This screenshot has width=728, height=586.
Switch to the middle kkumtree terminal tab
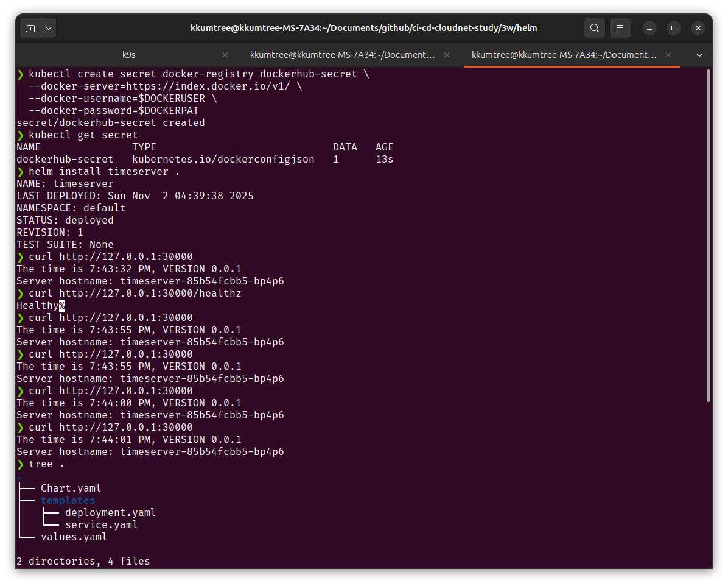[343, 55]
